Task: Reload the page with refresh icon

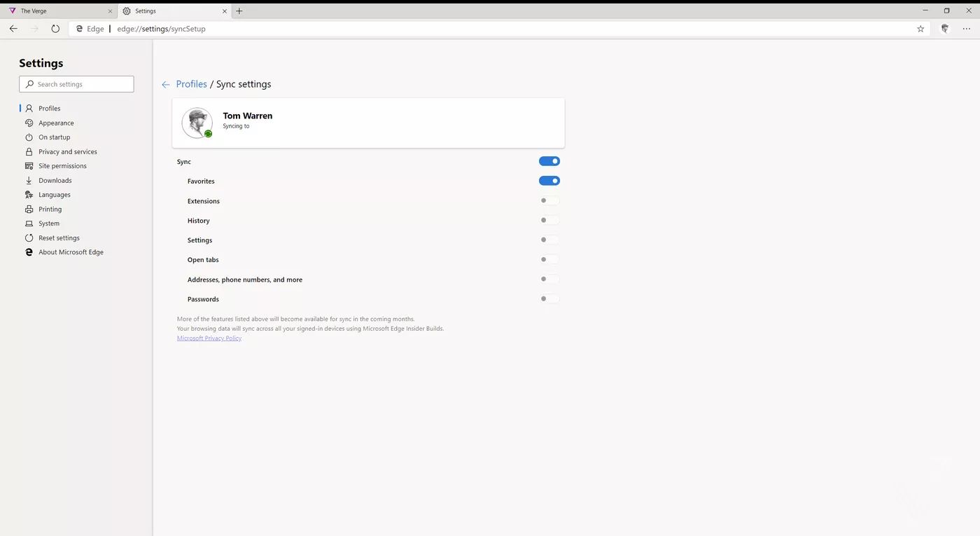Action: pos(55,29)
